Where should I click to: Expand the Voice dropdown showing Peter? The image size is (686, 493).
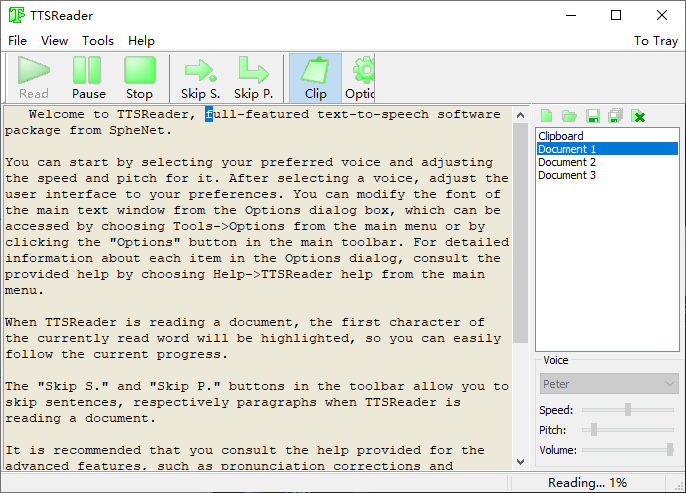pyautogui.click(x=609, y=383)
